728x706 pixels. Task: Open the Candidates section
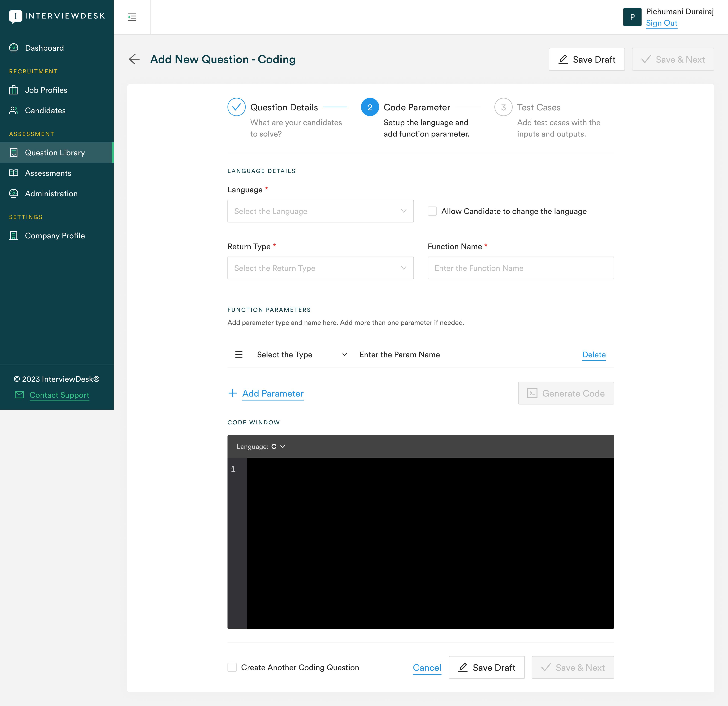45,110
